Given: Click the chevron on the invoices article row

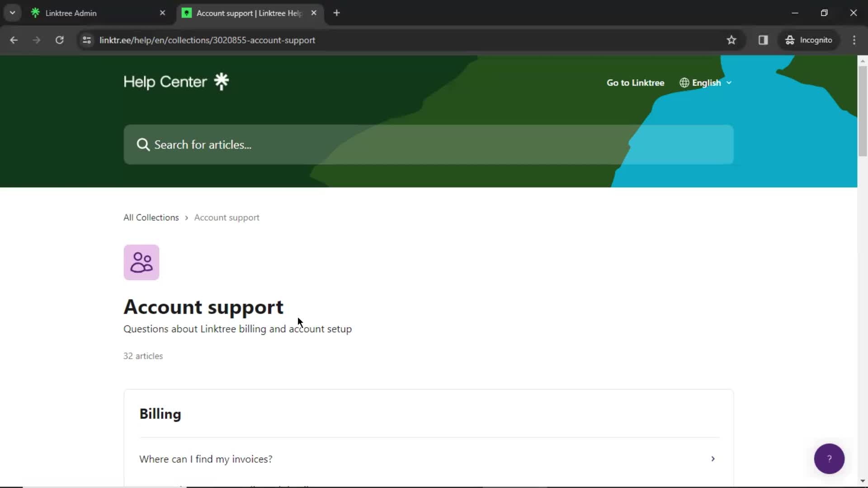Looking at the screenshot, I should pos(713,459).
